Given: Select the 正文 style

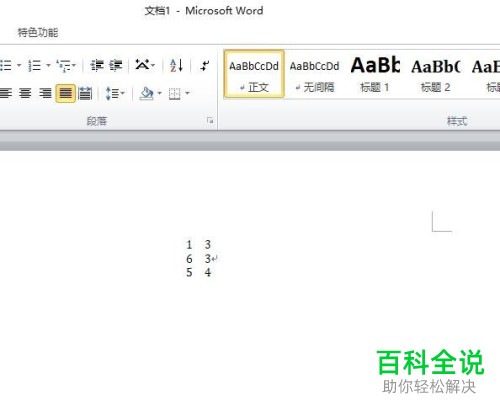Looking at the screenshot, I should click(x=254, y=74).
